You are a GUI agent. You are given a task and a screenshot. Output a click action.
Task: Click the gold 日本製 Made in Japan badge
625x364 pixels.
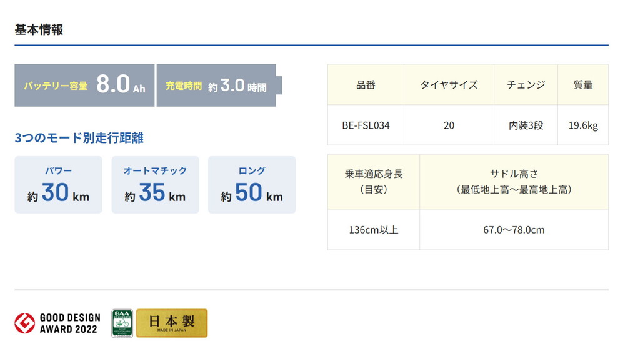click(x=172, y=323)
